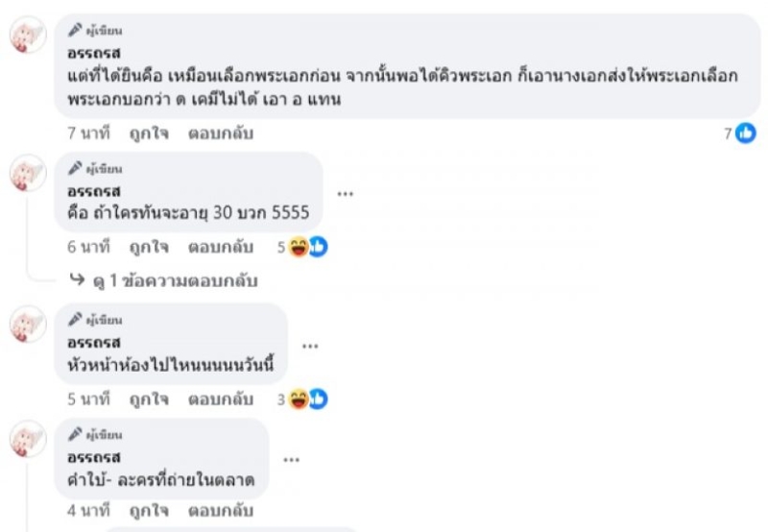Like the 7-minute-old comment via ถูกใจ
This screenshot has width=768, height=532.
pyautogui.click(x=149, y=133)
